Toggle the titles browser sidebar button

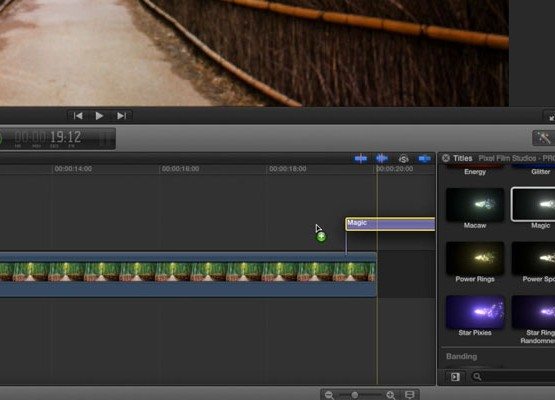(456, 377)
